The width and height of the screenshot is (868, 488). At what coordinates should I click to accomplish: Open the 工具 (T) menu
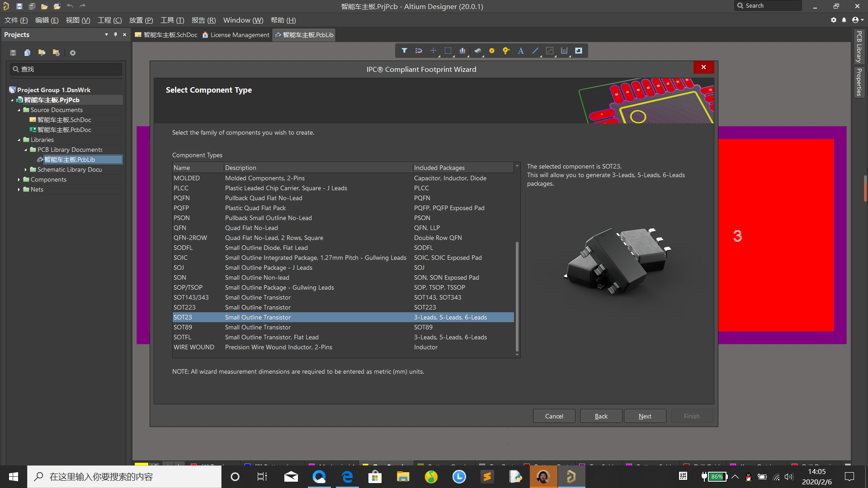172,20
